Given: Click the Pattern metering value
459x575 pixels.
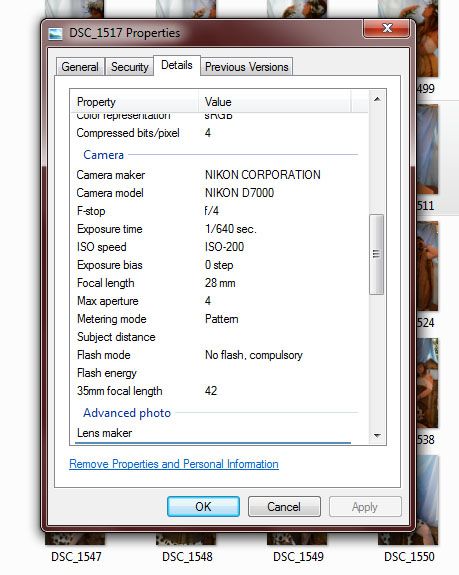Looking at the screenshot, I should tap(221, 319).
